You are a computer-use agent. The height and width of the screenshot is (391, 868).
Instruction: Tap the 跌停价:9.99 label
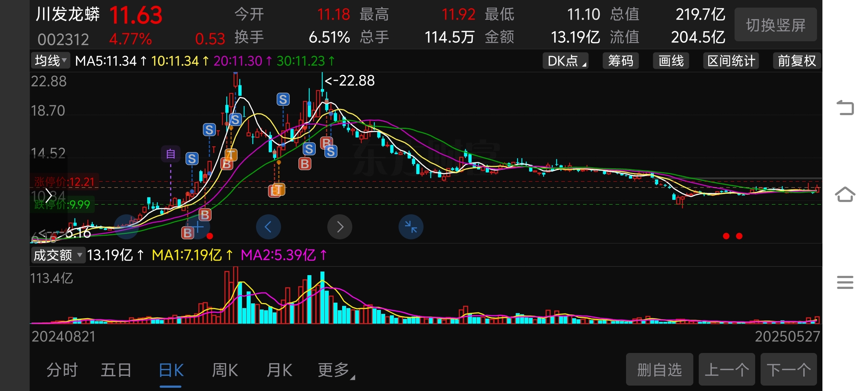62,205
